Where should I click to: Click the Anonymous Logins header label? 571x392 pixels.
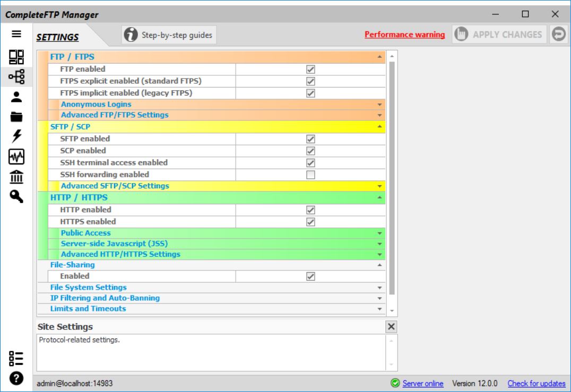[x=96, y=104]
